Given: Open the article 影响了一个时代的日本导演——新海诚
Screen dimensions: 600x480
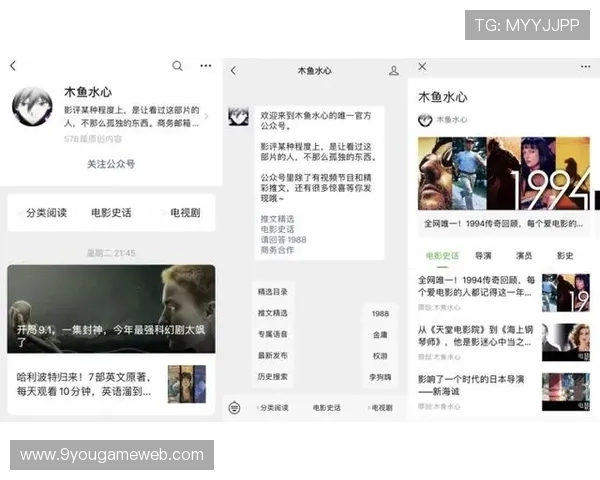Looking at the screenshot, I should point(471,385).
